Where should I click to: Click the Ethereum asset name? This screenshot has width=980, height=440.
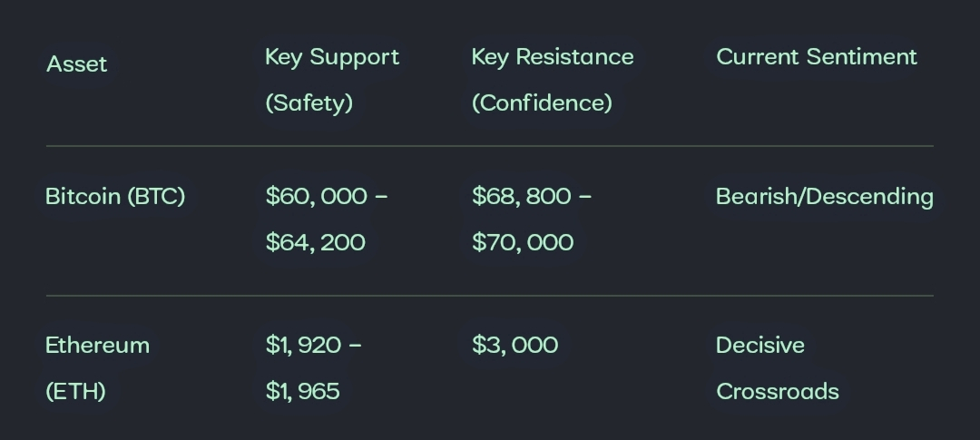[97, 346]
